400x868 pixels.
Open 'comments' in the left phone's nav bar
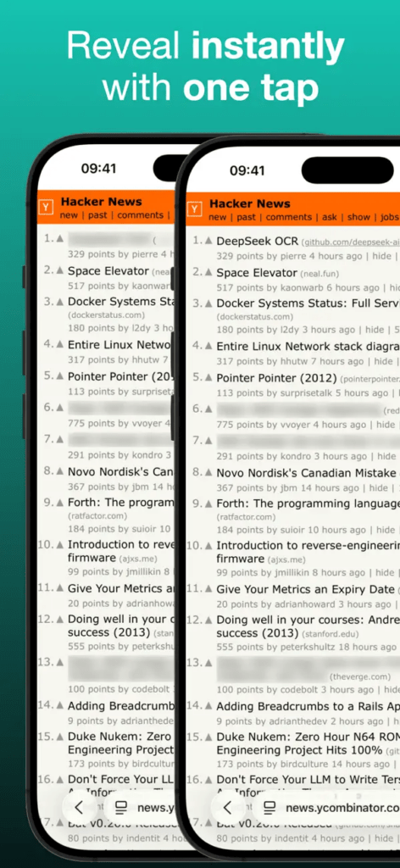pyautogui.click(x=140, y=215)
